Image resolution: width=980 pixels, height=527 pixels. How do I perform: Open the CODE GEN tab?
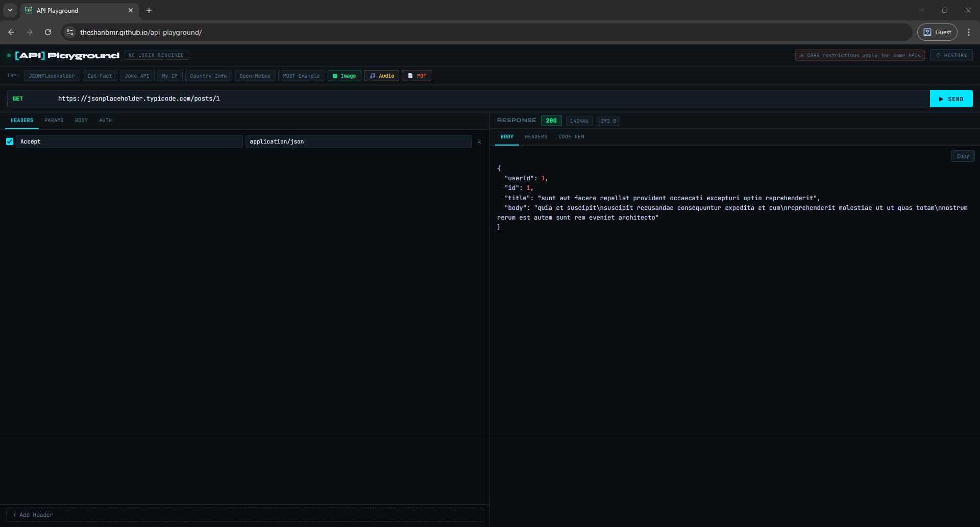point(571,137)
